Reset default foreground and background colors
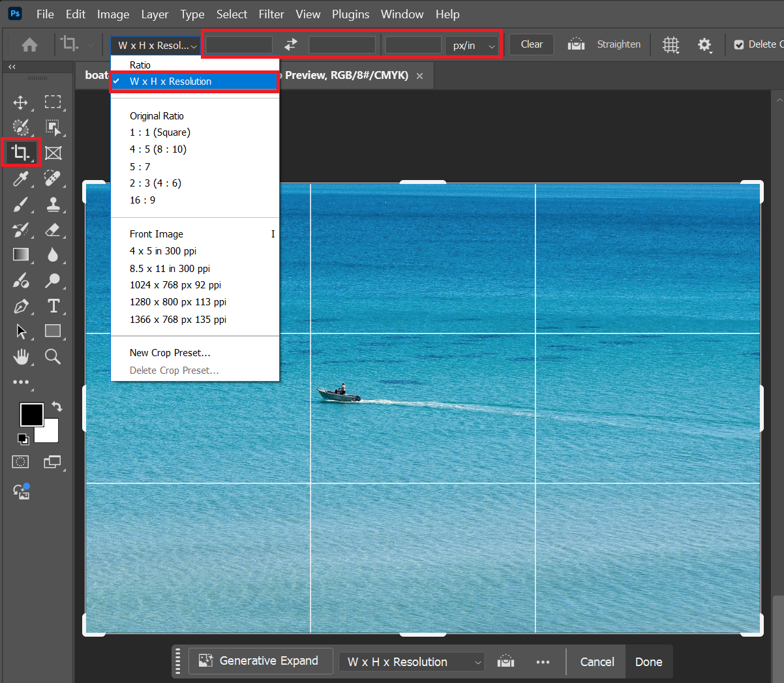The image size is (784, 683). (x=23, y=439)
